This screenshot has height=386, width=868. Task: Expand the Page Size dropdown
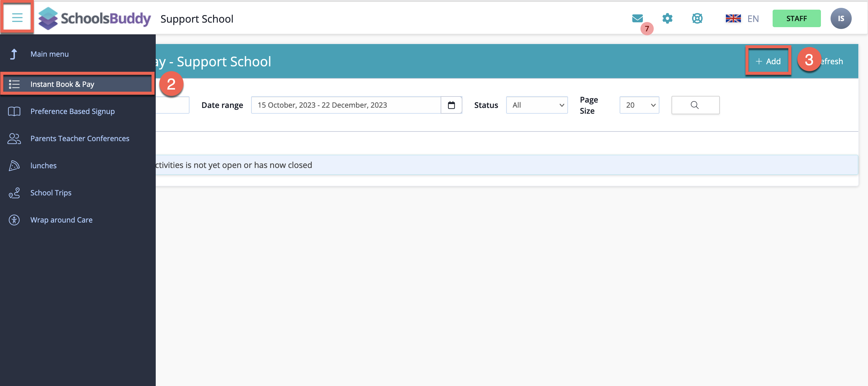click(x=639, y=105)
